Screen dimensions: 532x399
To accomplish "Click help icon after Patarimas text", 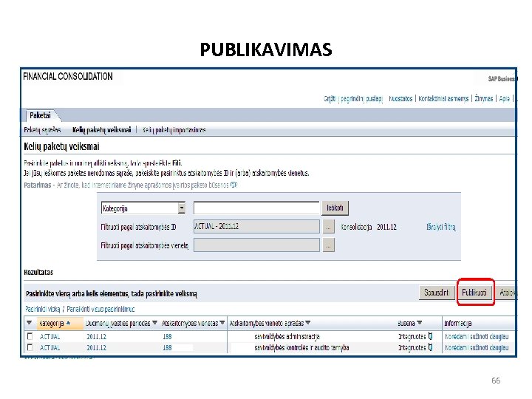I will click(233, 185).
